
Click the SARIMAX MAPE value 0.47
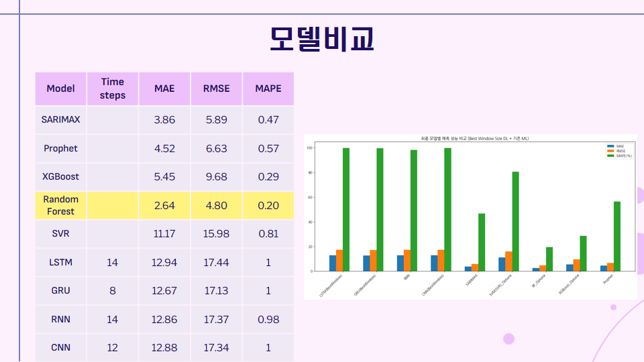coord(268,120)
